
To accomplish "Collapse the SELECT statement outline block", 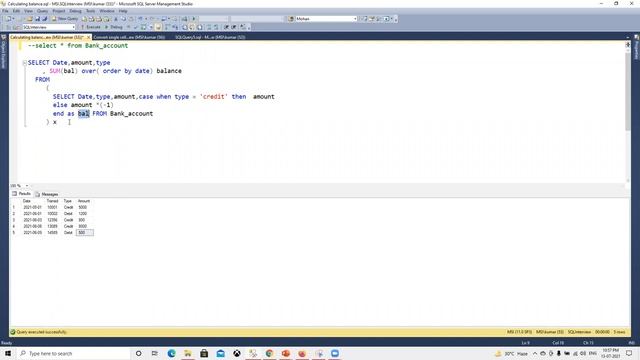I will 24,63.
